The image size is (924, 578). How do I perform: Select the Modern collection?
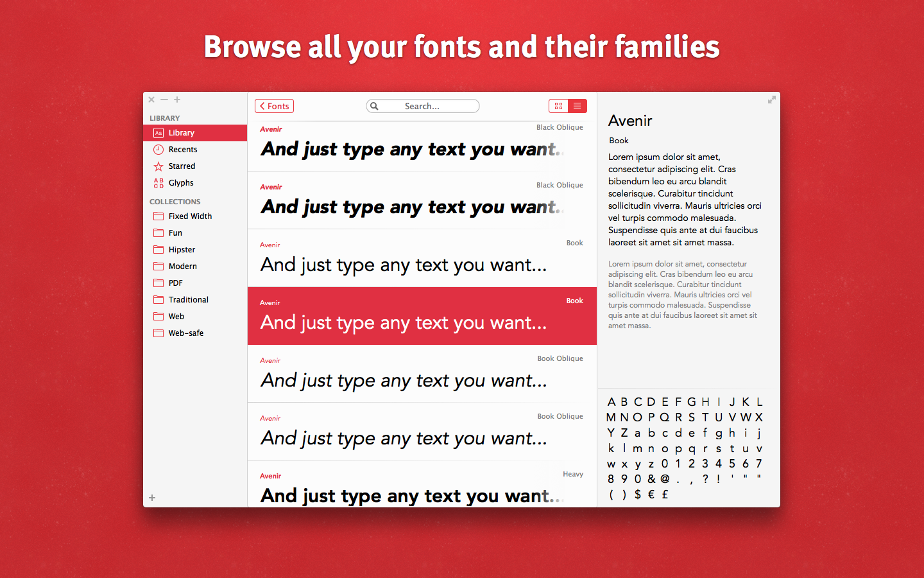click(182, 267)
